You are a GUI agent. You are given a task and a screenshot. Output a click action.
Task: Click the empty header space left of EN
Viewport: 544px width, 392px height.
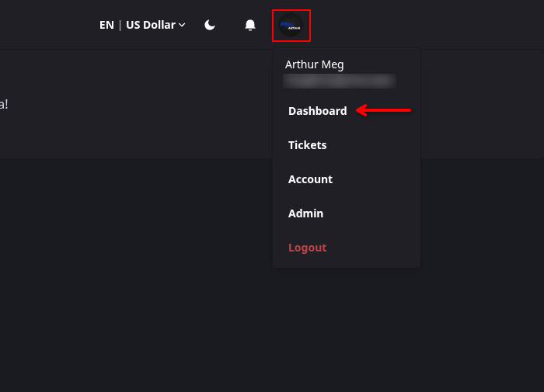tap(47, 25)
